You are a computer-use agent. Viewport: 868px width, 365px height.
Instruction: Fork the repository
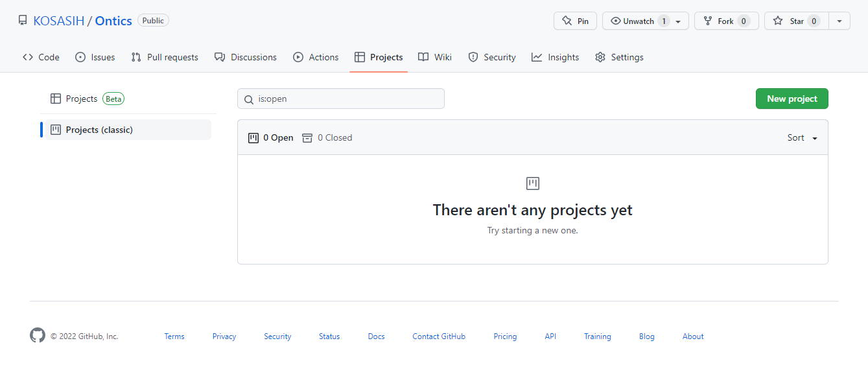[726, 21]
